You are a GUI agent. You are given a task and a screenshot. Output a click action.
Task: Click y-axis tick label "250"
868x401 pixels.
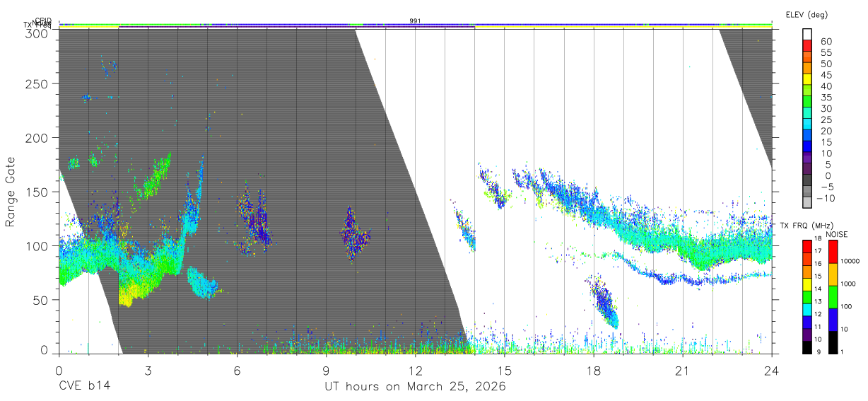[37, 83]
